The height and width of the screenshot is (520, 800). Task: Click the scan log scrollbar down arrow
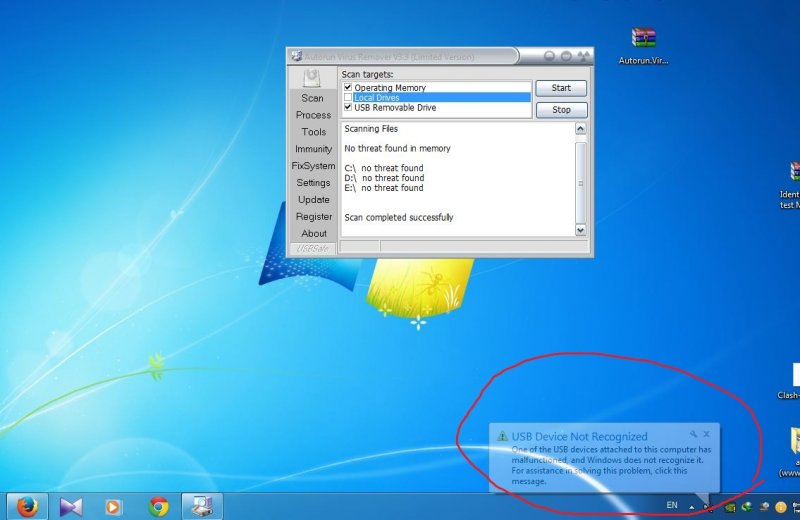580,230
